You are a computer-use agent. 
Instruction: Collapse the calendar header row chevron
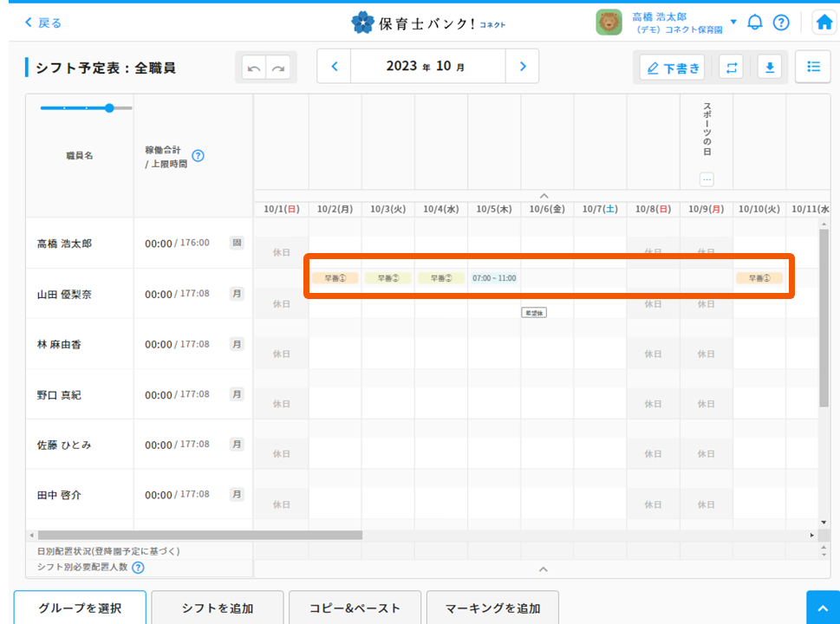[x=544, y=196]
